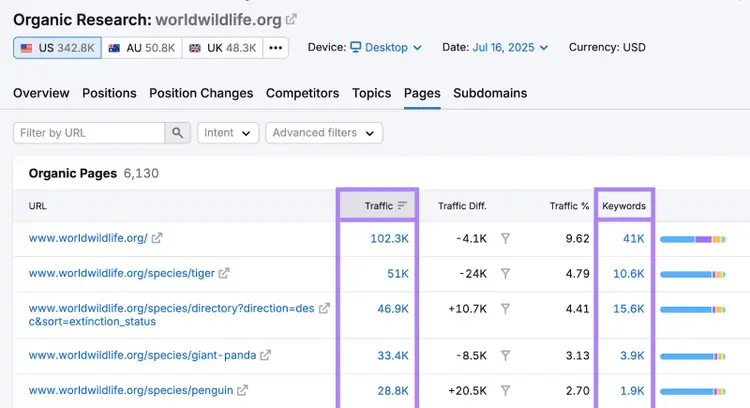Click the 3.9K keywords value
The image size is (750, 408).
[x=632, y=356]
